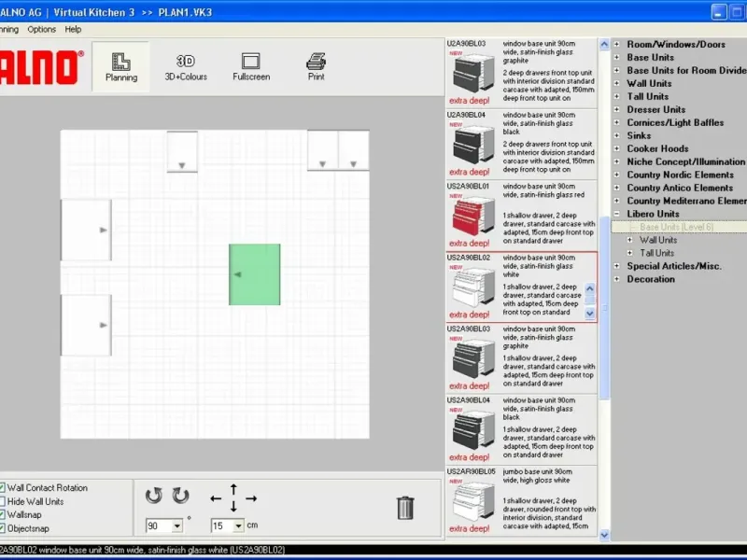Open move distance dropdown showing 15
Viewport: 747px width, 560px height.
pos(238,525)
